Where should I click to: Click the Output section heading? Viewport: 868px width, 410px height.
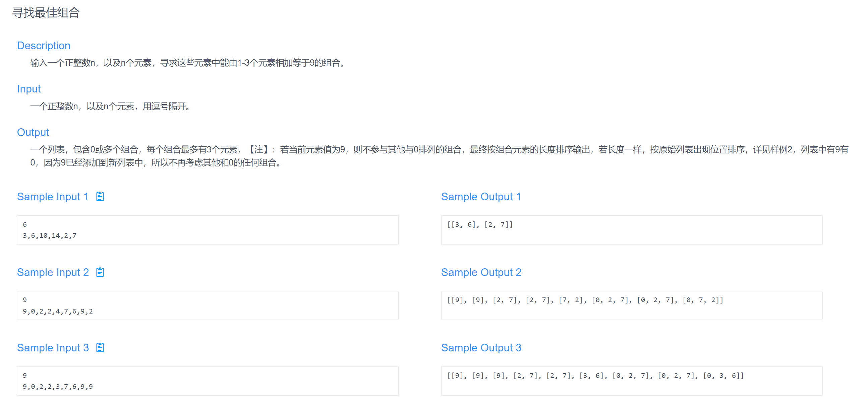point(33,132)
